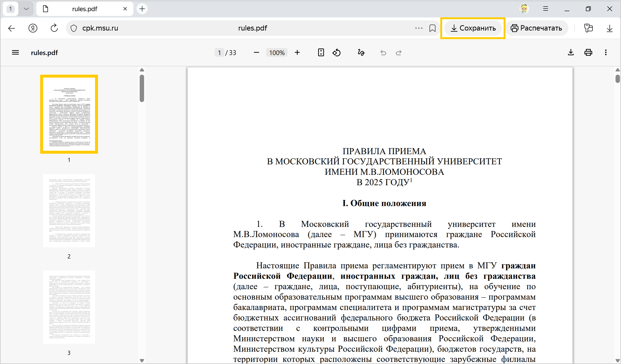Zoom out with the minus button
621x364 pixels.
(x=256, y=52)
